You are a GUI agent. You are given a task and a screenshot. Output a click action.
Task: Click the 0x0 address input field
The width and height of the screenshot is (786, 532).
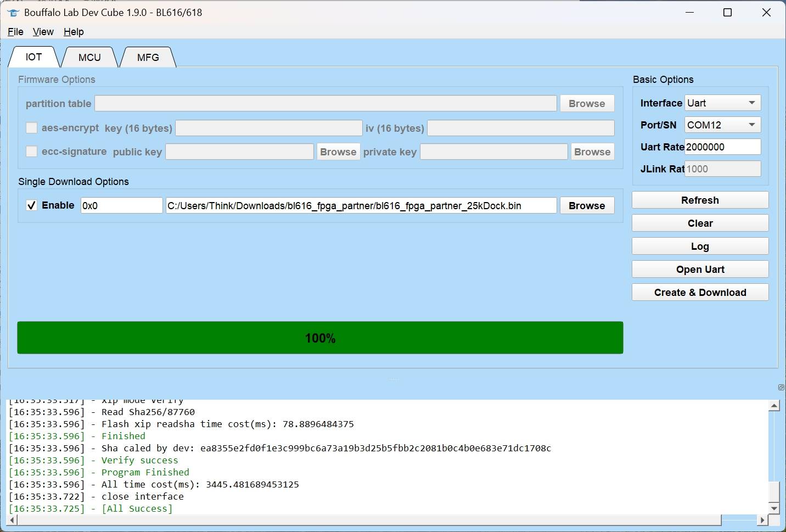click(x=122, y=205)
